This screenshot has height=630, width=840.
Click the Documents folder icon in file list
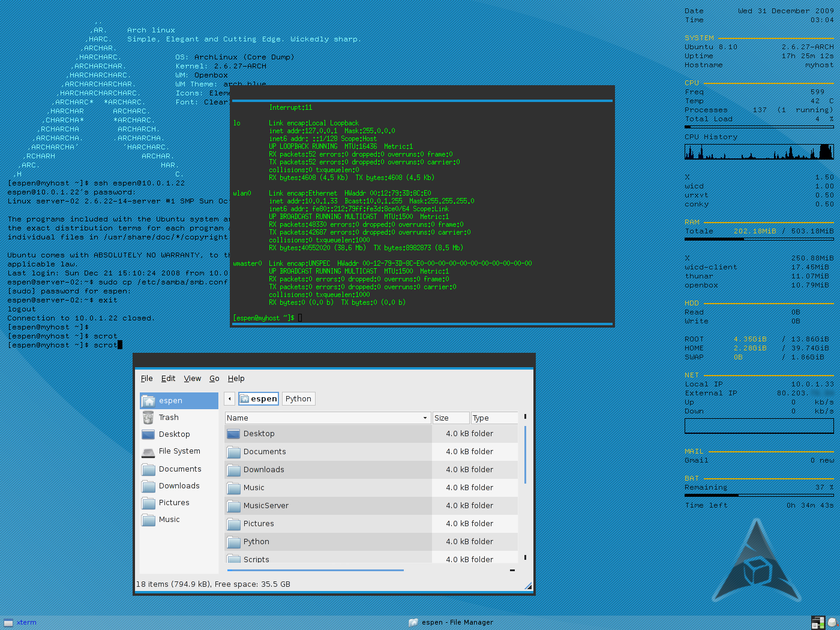click(233, 452)
